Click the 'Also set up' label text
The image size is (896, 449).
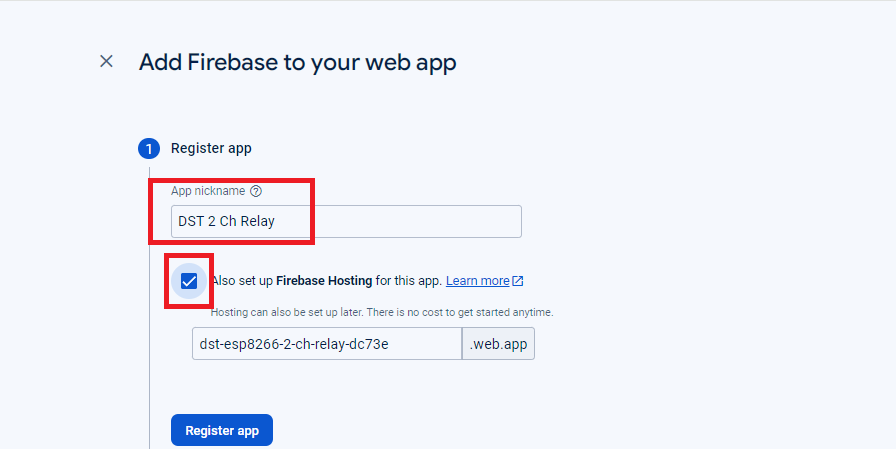pos(242,281)
